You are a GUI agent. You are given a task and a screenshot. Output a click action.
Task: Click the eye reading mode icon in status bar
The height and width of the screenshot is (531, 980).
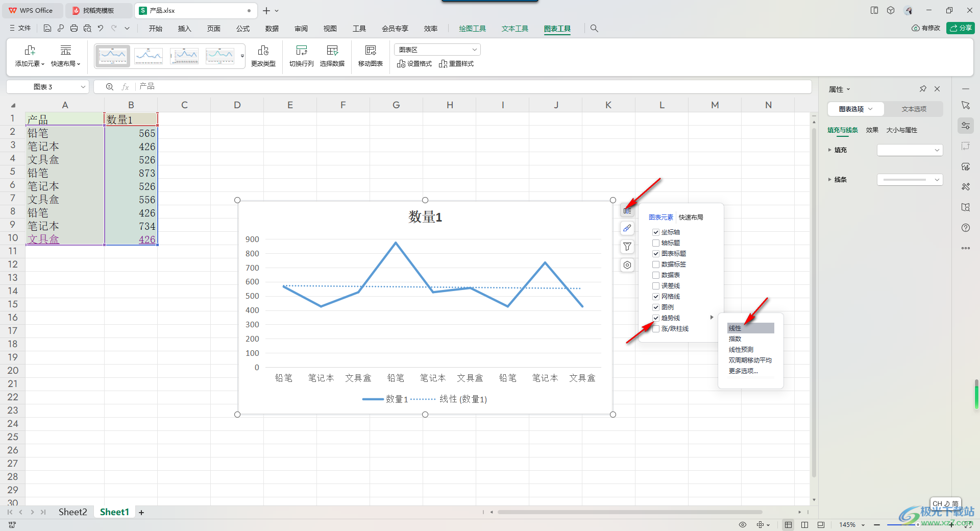tap(743, 525)
